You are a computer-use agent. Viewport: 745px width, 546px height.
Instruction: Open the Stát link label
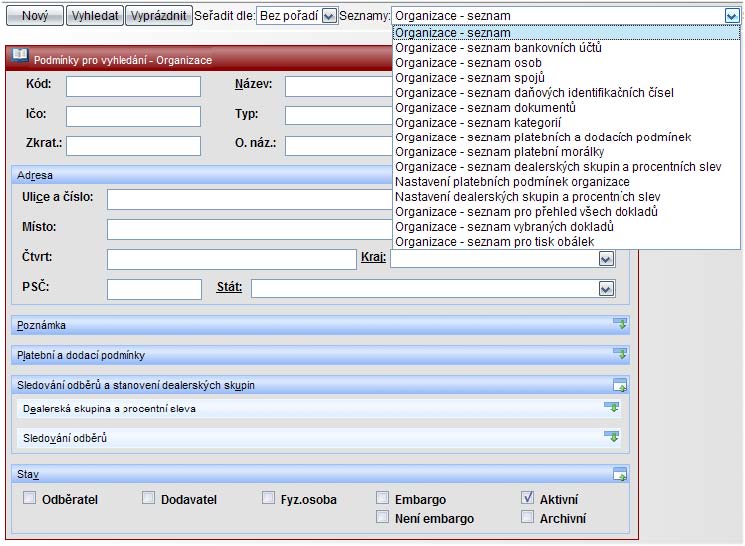pyautogui.click(x=229, y=287)
